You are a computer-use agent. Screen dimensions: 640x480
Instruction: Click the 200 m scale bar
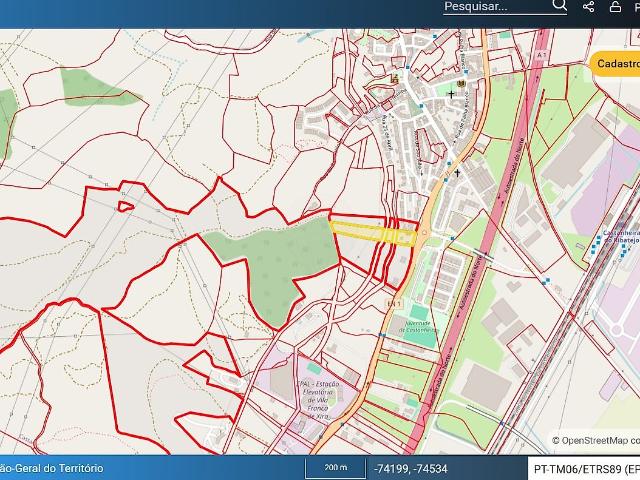pyautogui.click(x=335, y=468)
